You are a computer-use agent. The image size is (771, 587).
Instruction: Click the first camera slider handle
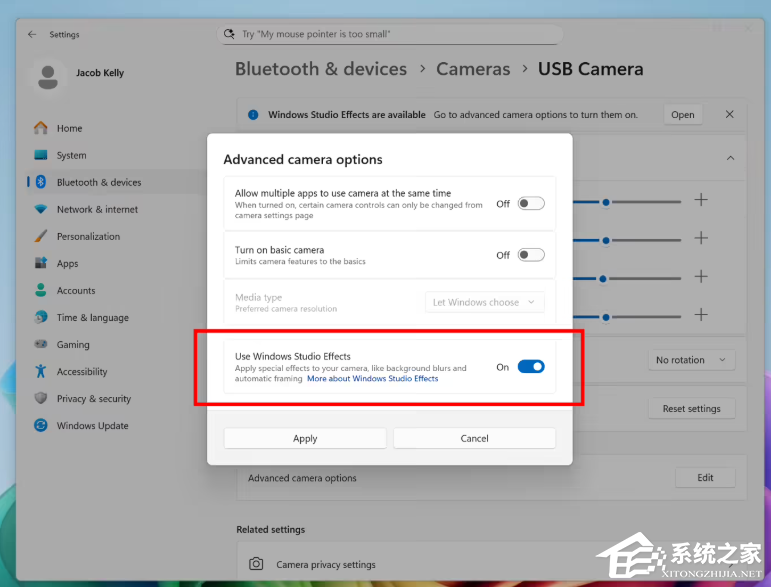(x=606, y=202)
